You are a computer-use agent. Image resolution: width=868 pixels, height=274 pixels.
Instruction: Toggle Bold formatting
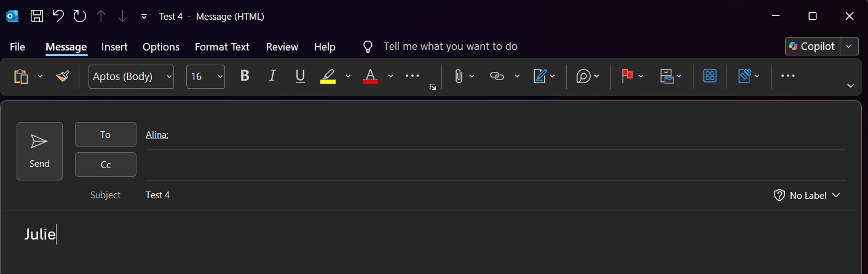pyautogui.click(x=245, y=76)
